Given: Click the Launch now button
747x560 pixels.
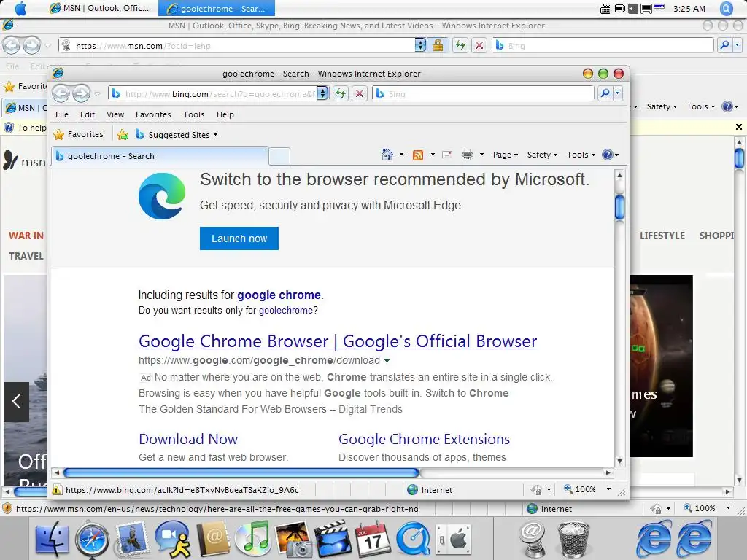Looking at the screenshot, I should pos(239,238).
